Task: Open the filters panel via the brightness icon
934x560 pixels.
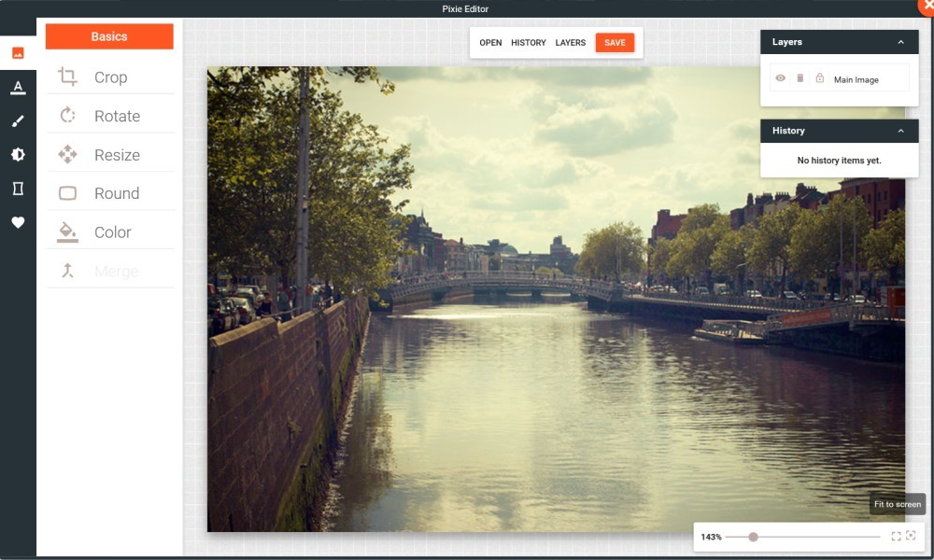Action: pos(18,155)
